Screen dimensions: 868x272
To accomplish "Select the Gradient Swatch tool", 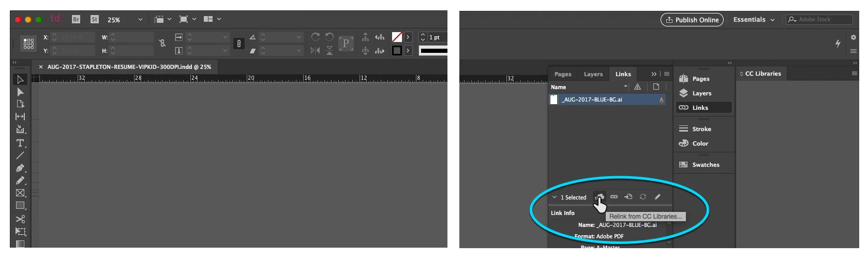I will (x=20, y=244).
